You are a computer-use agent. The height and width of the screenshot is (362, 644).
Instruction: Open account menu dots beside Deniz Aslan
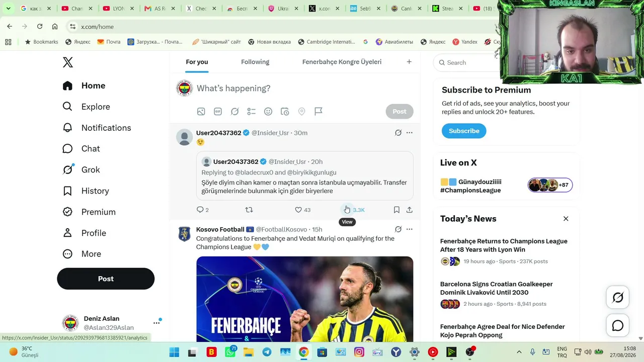[x=156, y=323]
